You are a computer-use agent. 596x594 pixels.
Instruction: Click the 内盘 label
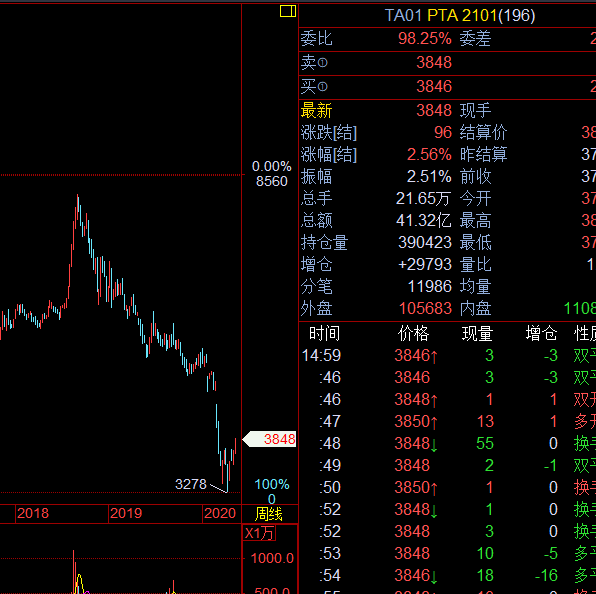(476, 308)
